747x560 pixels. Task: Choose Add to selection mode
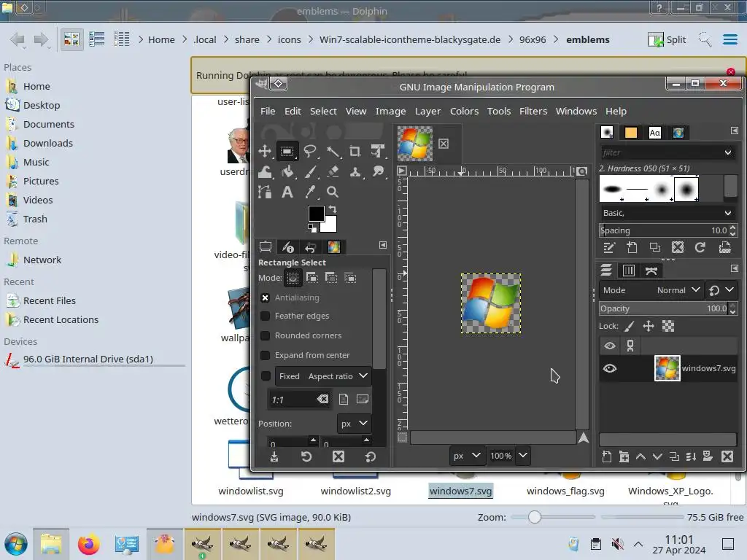(x=312, y=278)
